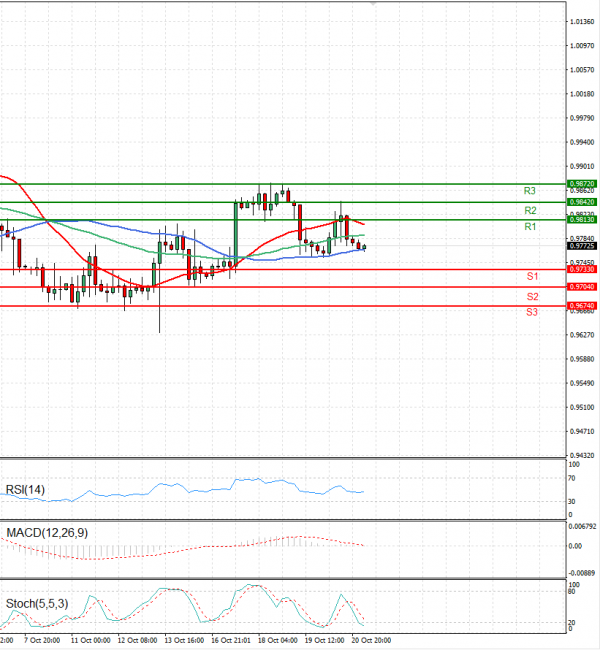Click the MACD scale value -0.00889
600x650 pixels.
[x=581, y=573]
